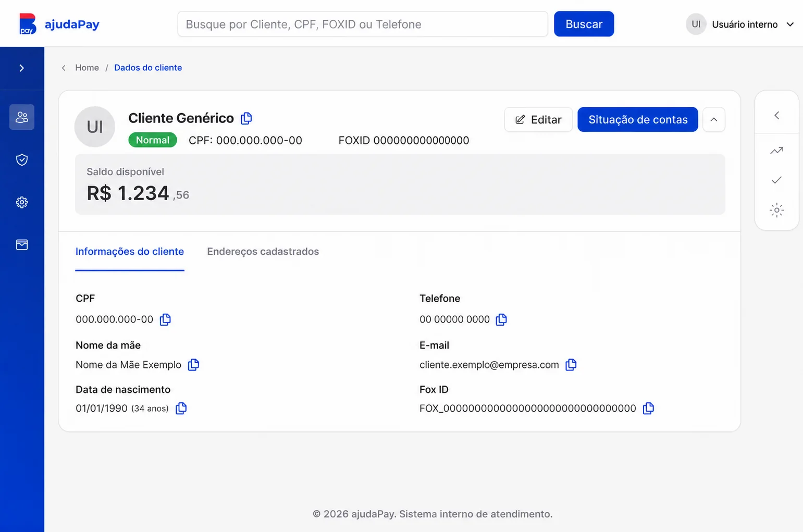Copy the CPF value 000.000.000-00
The width and height of the screenshot is (803, 532).
[x=165, y=319]
